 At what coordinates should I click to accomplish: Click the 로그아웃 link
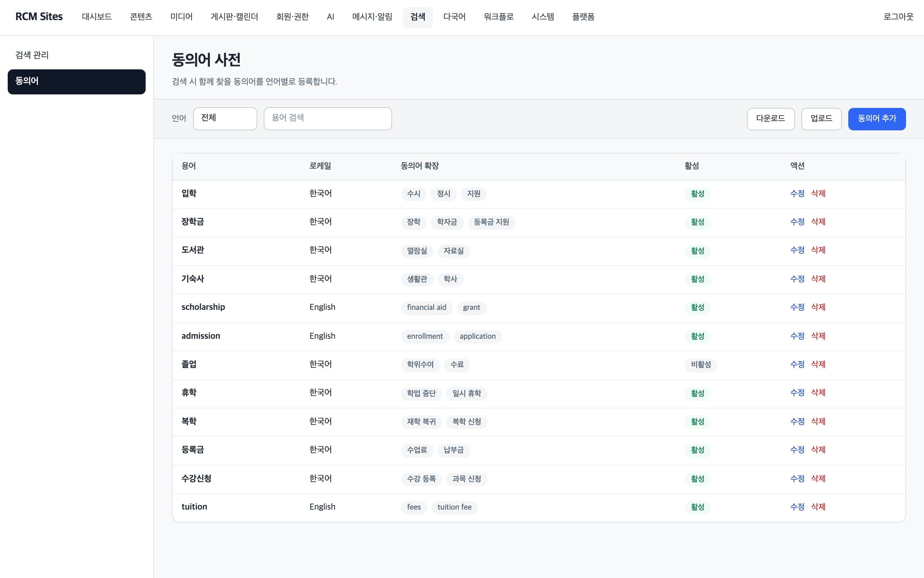pyautogui.click(x=898, y=17)
